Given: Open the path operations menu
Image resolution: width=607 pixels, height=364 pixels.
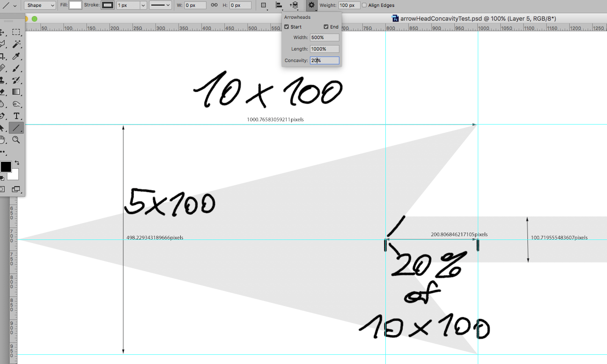Looking at the screenshot, I should coord(264,5).
